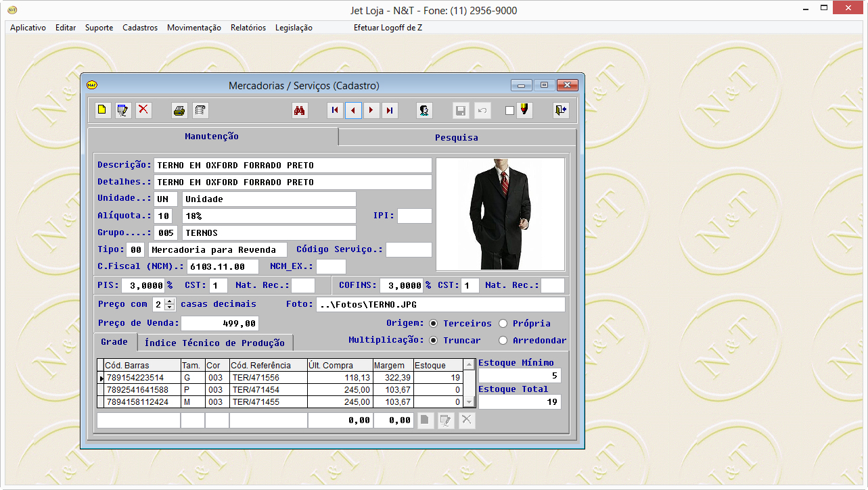Switch to the Pesquisa tab
Screen dimensions: 868x490
(457, 137)
